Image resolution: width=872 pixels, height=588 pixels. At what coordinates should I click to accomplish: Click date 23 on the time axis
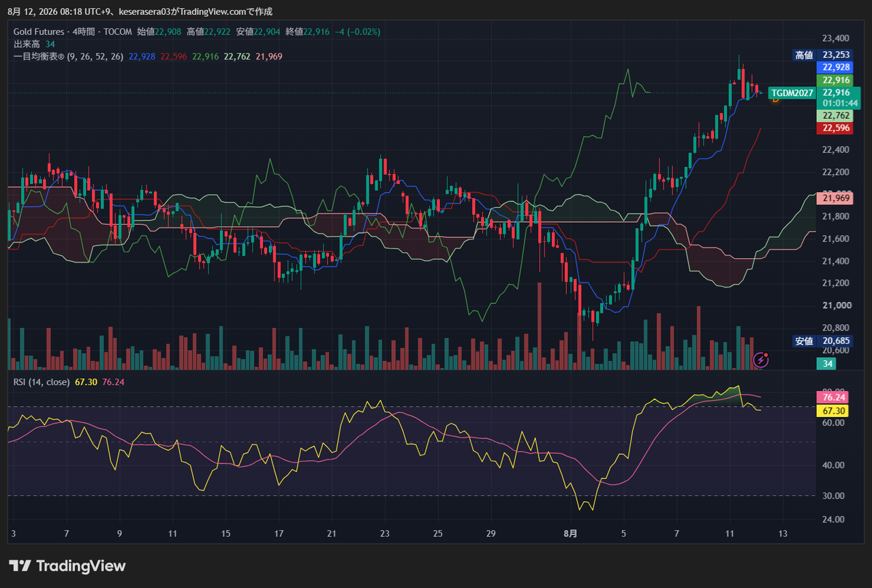pyautogui.click(x=385, y=533)
